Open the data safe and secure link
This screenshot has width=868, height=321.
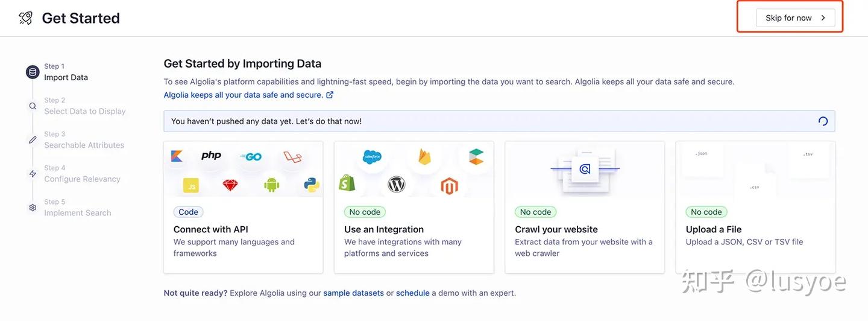(x=248, y=95)
